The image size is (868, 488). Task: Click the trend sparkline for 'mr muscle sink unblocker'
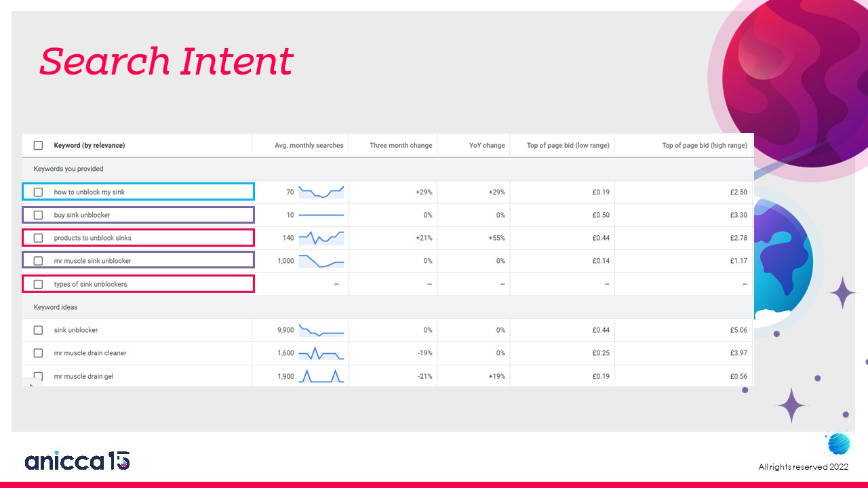point(321,261)
